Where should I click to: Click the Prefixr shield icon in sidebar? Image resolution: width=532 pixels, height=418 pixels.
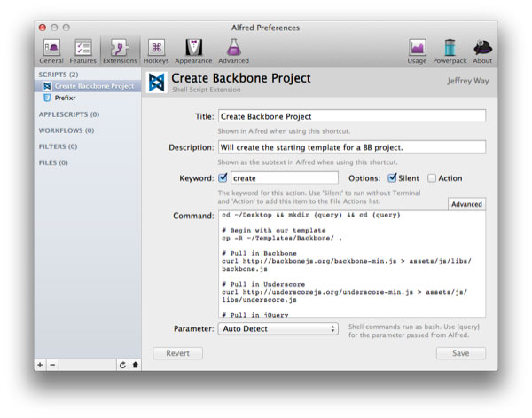[47, 99]
